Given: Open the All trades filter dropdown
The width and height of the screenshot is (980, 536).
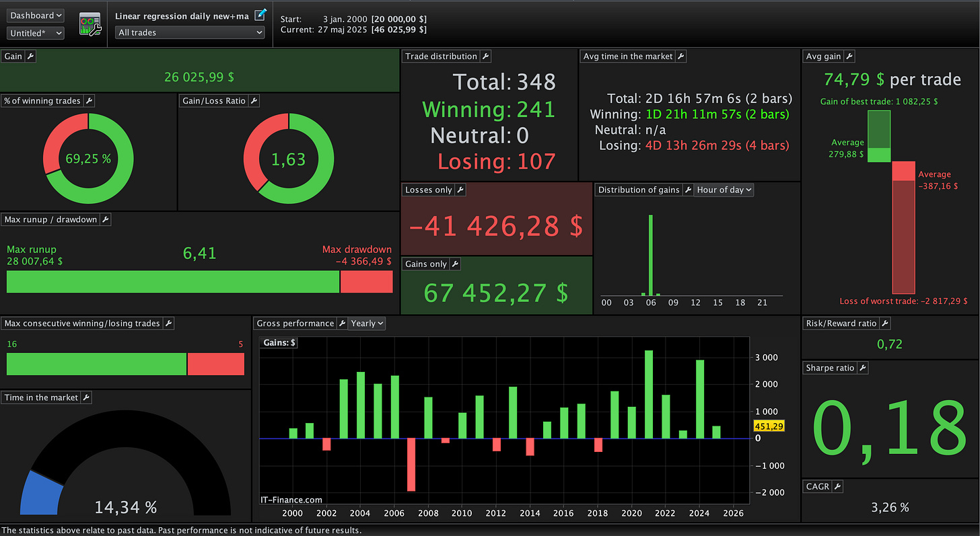Looking at the screenshot, I should [190, 32].
